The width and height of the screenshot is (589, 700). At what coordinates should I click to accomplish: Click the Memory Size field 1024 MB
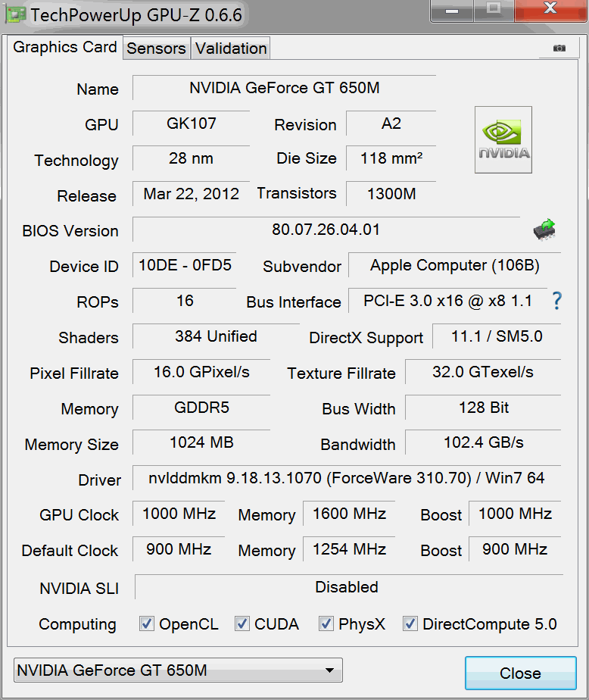201,442
